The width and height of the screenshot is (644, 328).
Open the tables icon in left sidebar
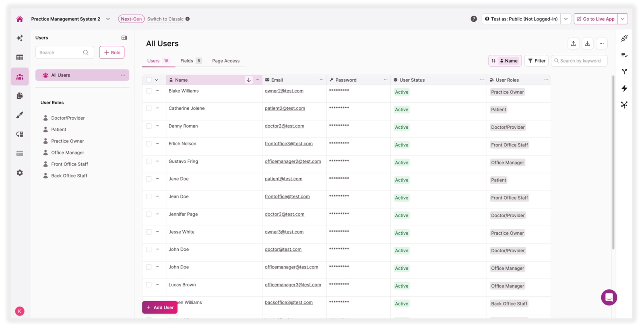[20, 58]
